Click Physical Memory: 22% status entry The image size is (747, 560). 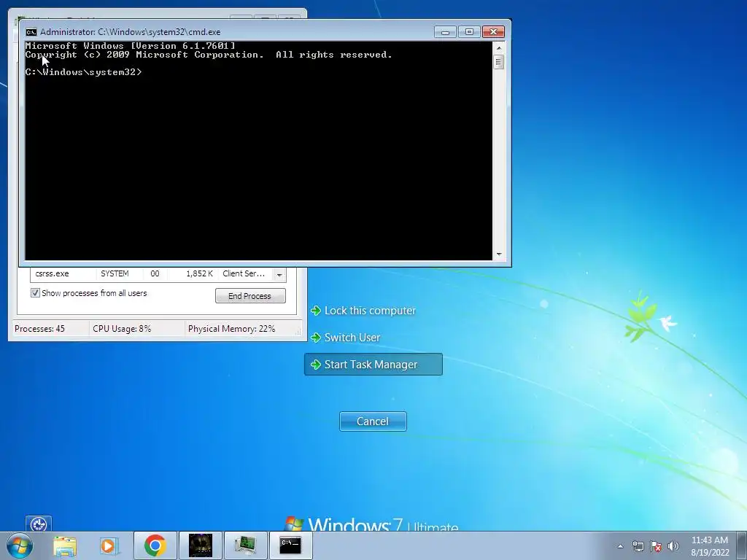[x=231, y=329]
